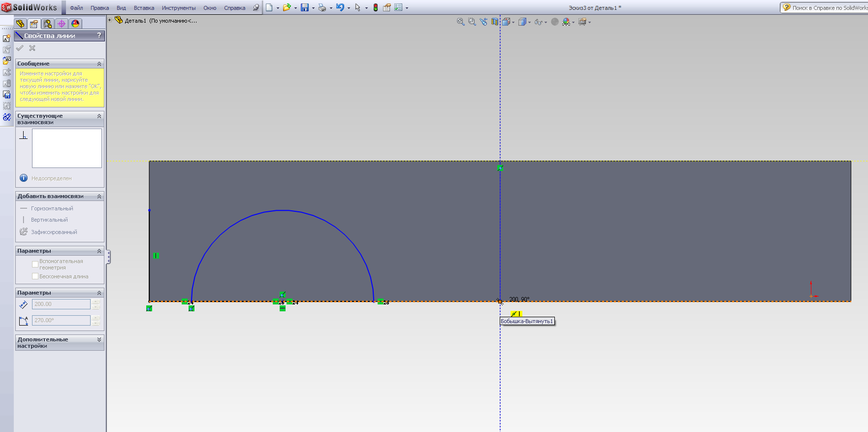Open the ConfigurationManager tab

click(x=48, y=24)
